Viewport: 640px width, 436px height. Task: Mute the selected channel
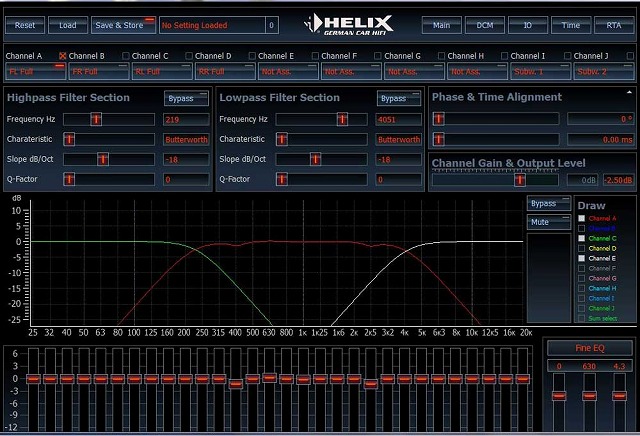tap(549, 222)
